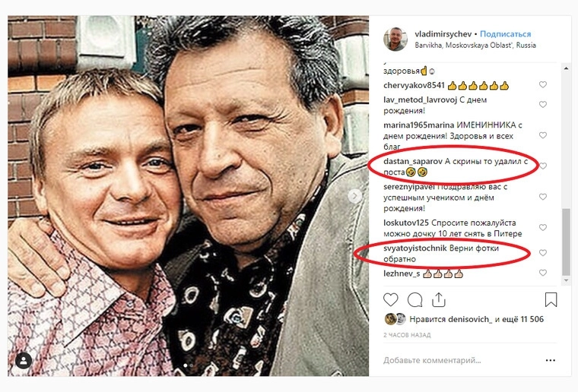Open tagged people icon on the photo
Screen dimensions: 578x392
[x=24, y=360]
